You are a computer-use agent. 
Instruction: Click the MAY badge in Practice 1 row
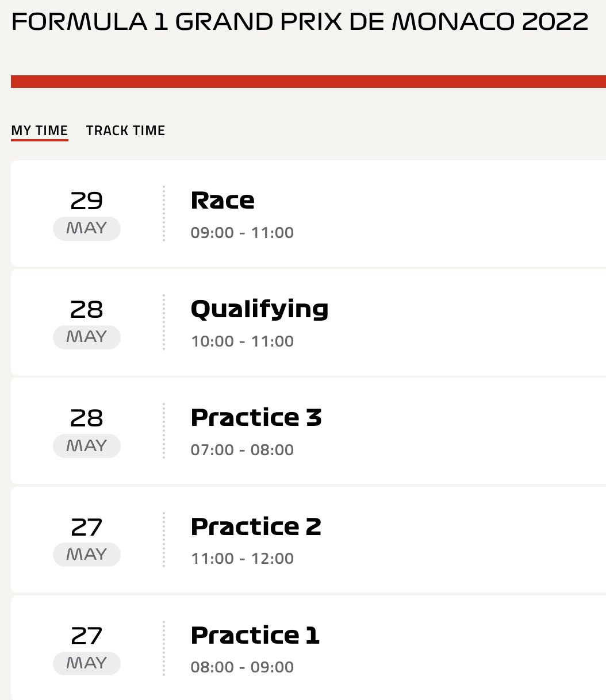click(87, 663)
